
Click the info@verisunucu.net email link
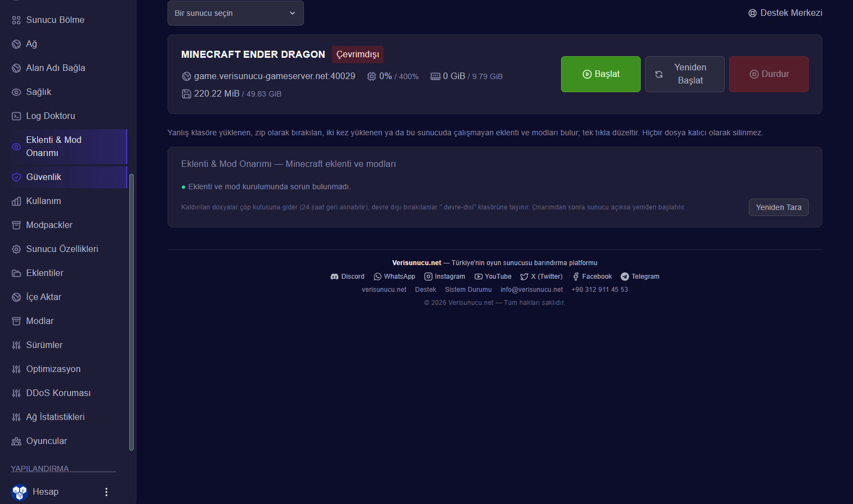(x=532, y=290)
